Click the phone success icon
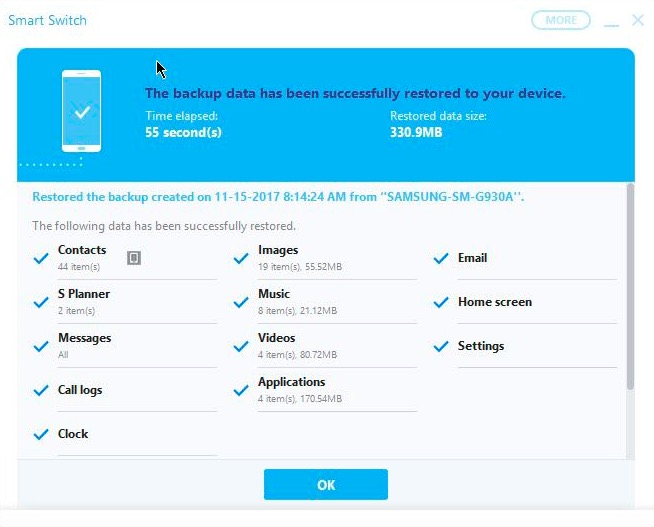Image resolution: width=654 pixels, height=527 pixels. [x=81, y=111]
